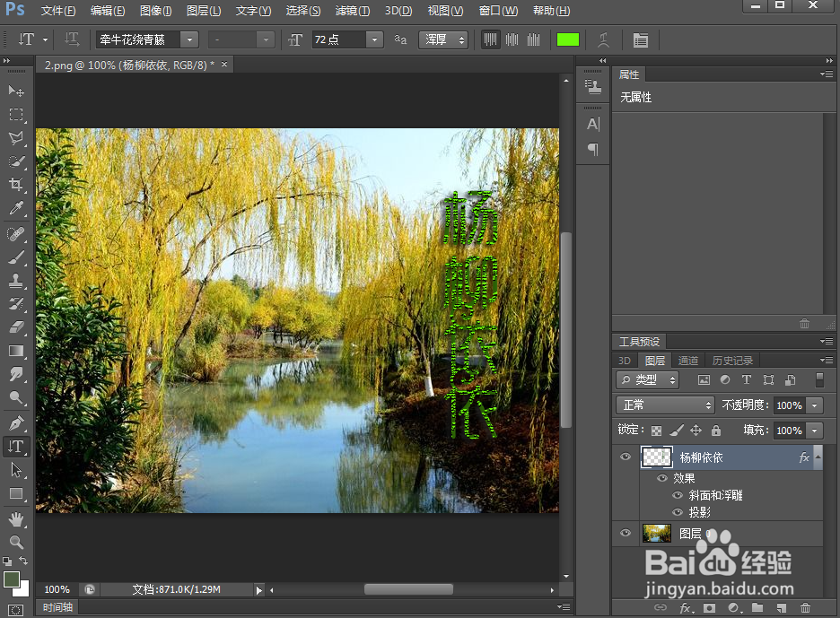Toggle lock image pixels
This screenshot has height=618, width=840.
coord(676,430)
